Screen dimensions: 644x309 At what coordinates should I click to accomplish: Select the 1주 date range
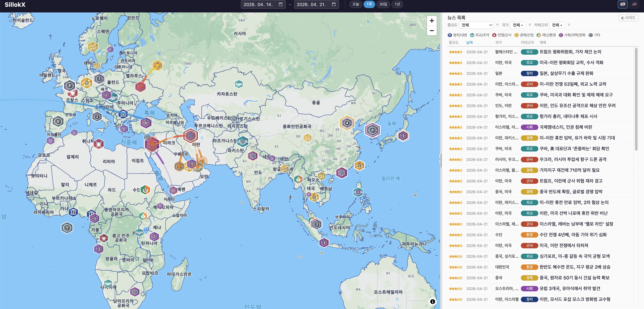pos(369,4)
